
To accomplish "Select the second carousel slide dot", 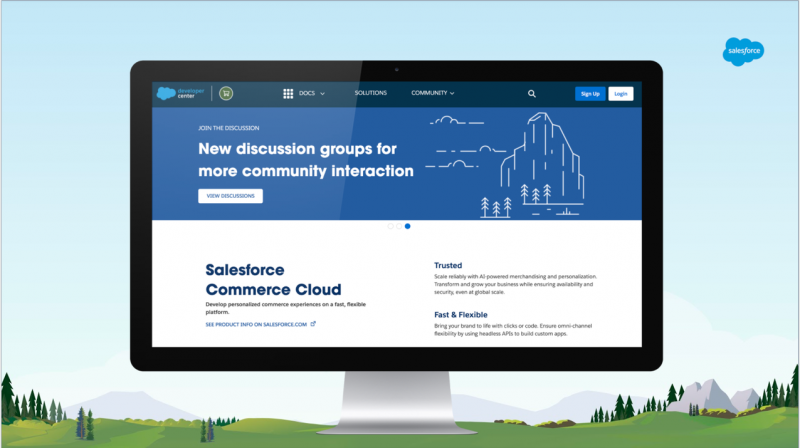I will [399, 226].
